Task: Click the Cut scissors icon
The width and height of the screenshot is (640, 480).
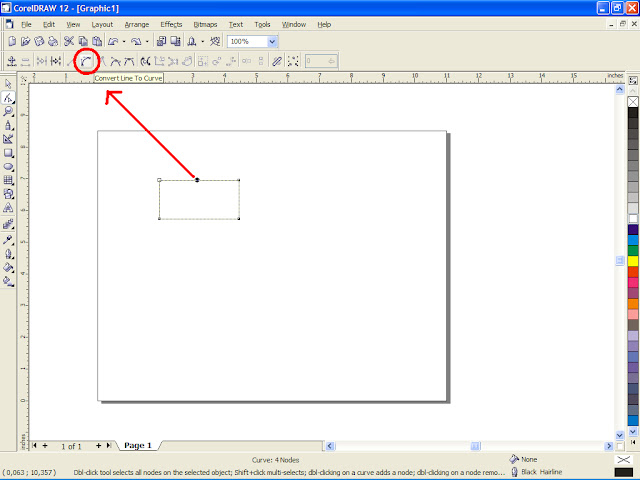Action: tap(69, 41)
